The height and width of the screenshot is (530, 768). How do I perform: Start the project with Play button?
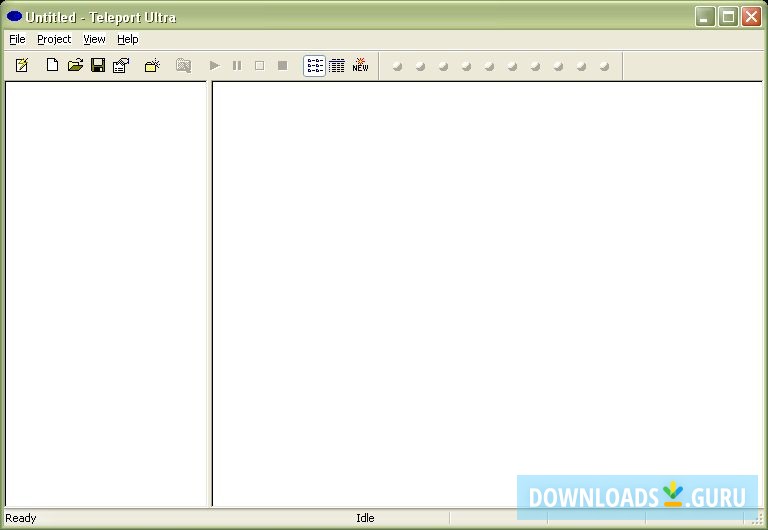pos(215,65)
